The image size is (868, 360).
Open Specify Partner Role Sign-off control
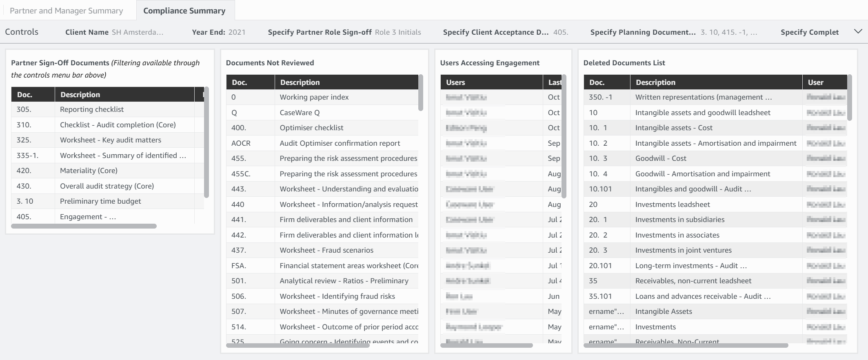click(344, 32)
